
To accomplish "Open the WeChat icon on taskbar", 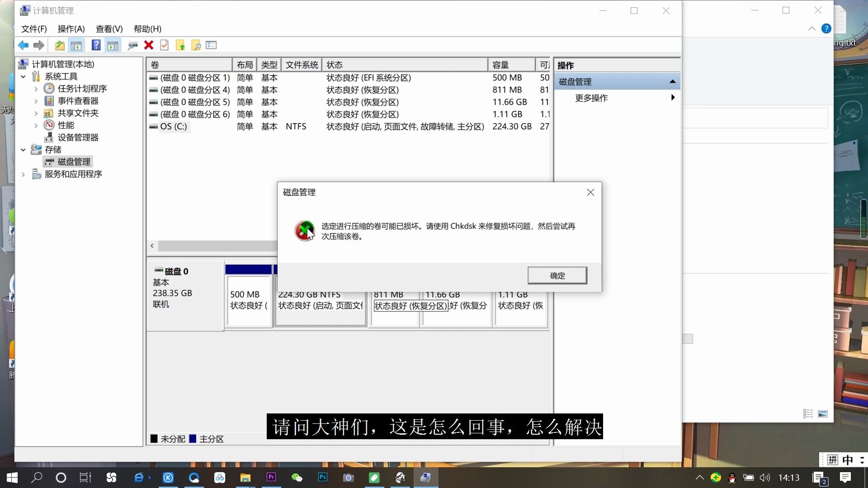I will [297, 478].
